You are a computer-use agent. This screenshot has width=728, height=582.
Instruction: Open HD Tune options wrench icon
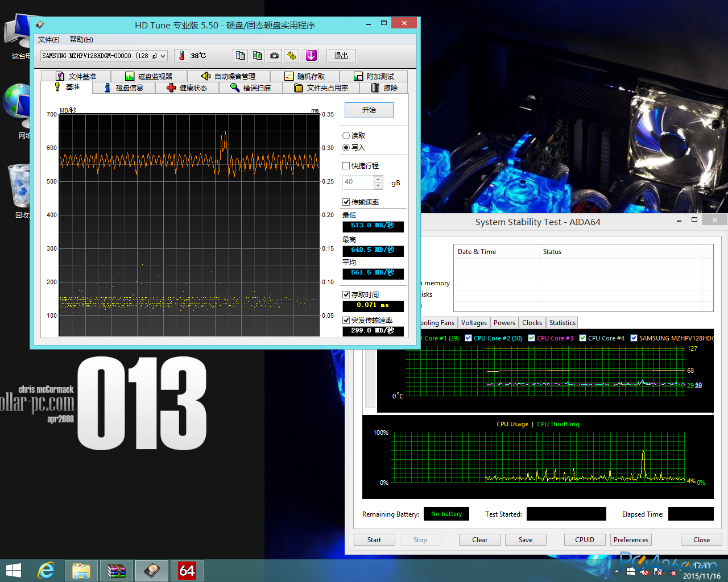pyautogui.click(x=292, y=56)
